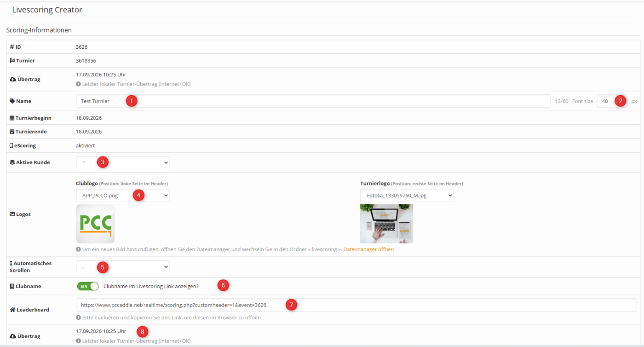Click the Scoring-Informationen heading

(x=39, y=30)
